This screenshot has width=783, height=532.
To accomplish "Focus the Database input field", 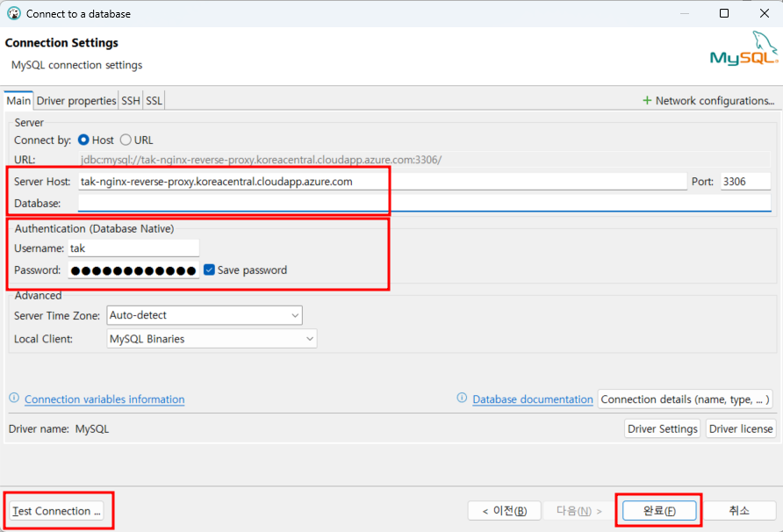I will tap(425, 203).
